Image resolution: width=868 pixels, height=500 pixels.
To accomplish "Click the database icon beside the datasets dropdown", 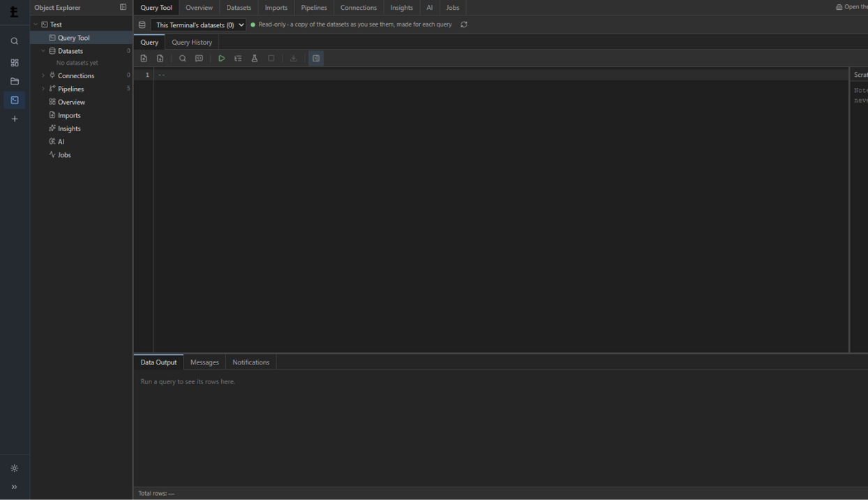I will click(x=142, y=24).
